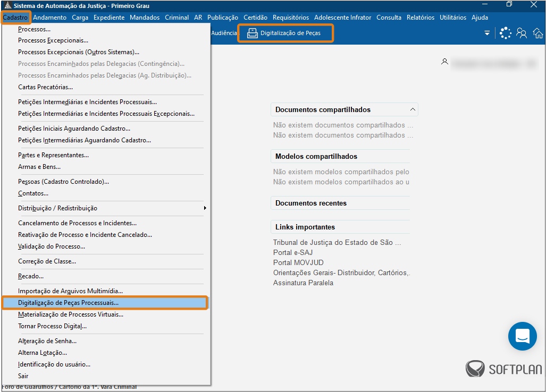
Task: Open the Consulta menu
Action: click(389, 18)
